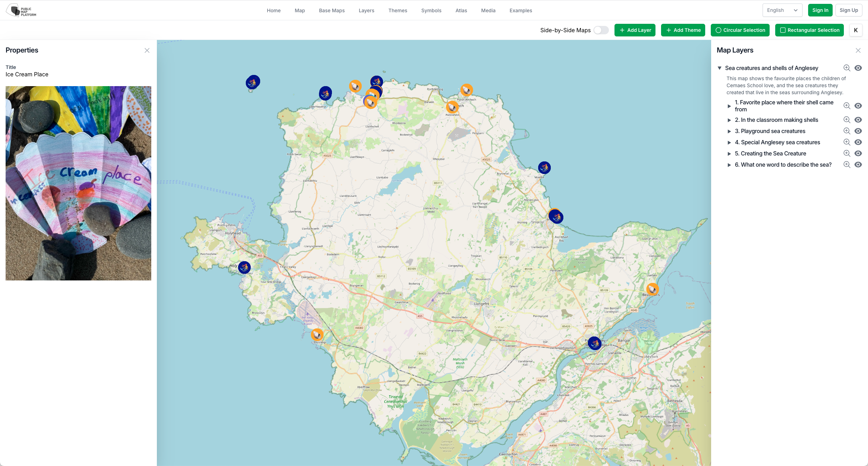Click the orange shell marker near Beaumaris
This screenshot has height=466, width=868.
[652, 289]
